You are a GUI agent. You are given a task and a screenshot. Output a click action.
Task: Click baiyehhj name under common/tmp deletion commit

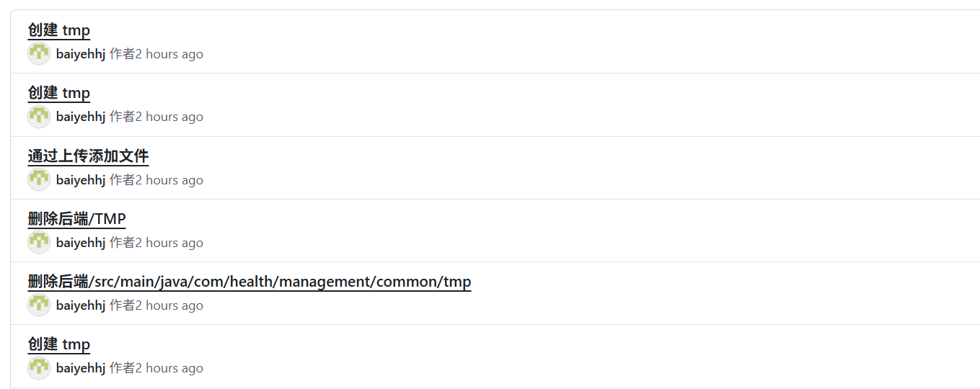click(81, 305)
